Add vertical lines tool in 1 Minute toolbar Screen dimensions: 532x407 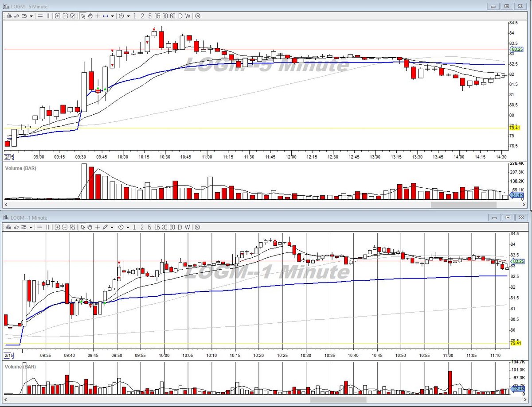point(48,227)
